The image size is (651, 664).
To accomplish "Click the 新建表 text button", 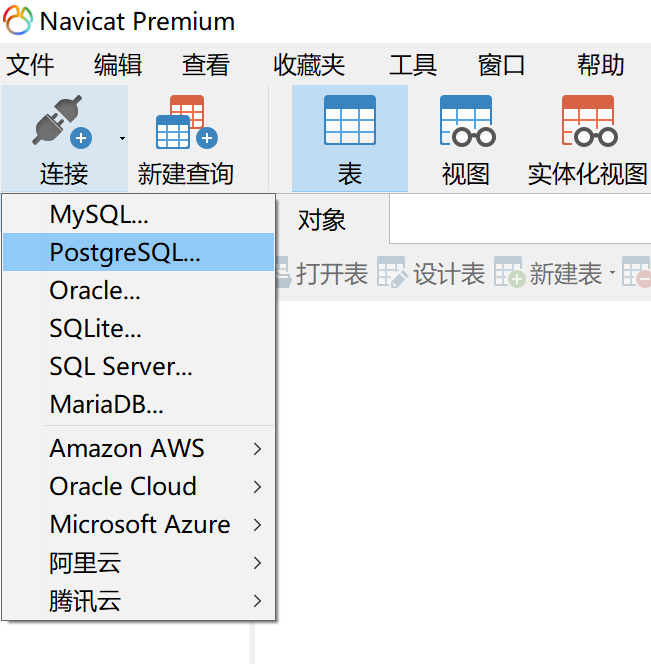I will click(566, 274).
